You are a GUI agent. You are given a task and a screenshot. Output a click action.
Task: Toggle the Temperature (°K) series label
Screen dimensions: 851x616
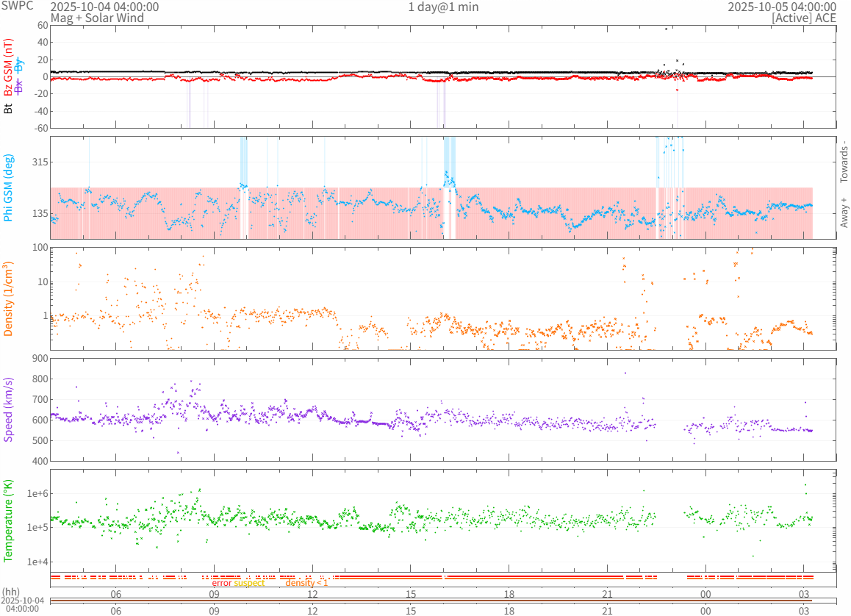pyautogui.click(x=9, y=520)
